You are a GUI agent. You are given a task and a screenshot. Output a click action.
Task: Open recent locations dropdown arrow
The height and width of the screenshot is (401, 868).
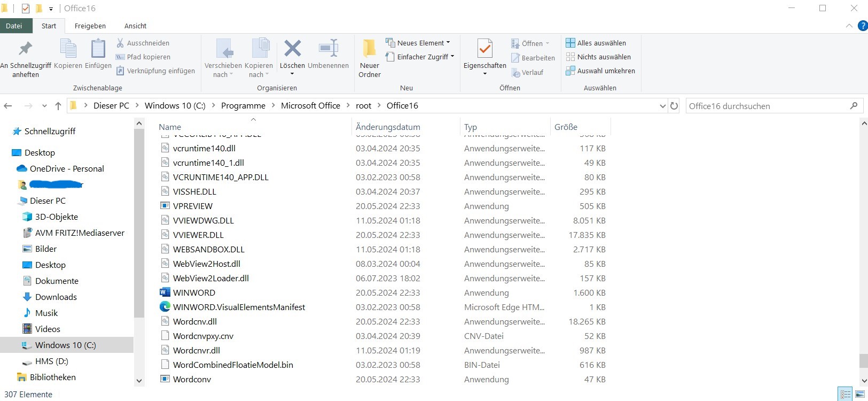(44, 106)
